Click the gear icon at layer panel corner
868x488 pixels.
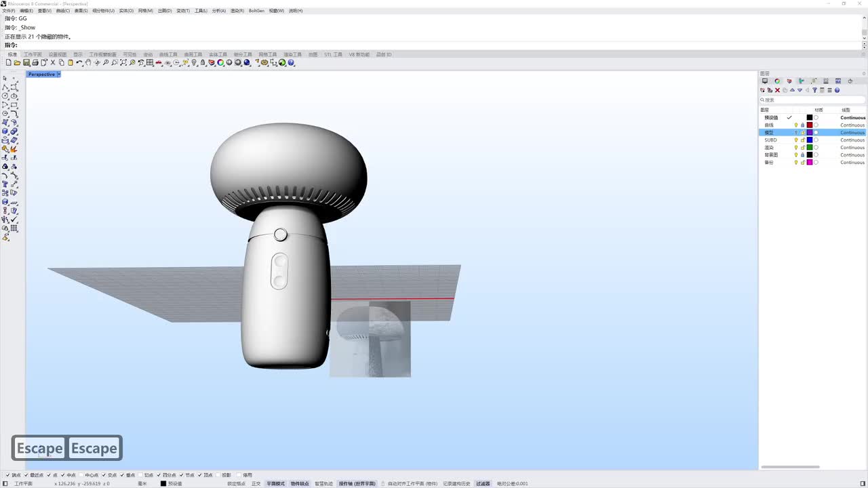(x=863, y=73)
